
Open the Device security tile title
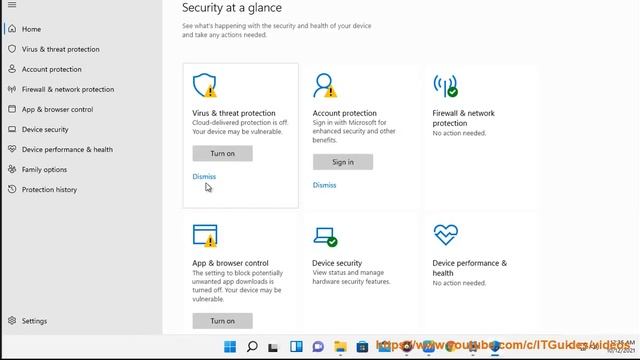(337, 263)
